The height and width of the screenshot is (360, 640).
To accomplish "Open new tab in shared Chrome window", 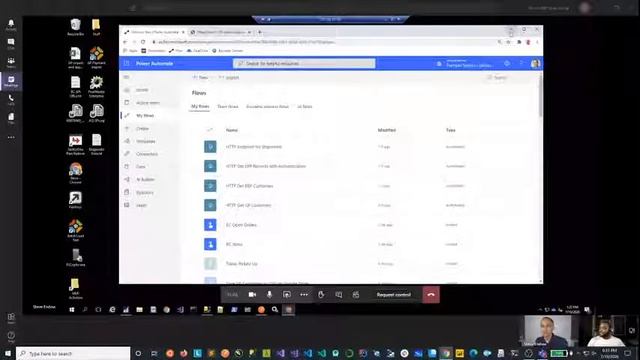I will [x=260, y=32].
